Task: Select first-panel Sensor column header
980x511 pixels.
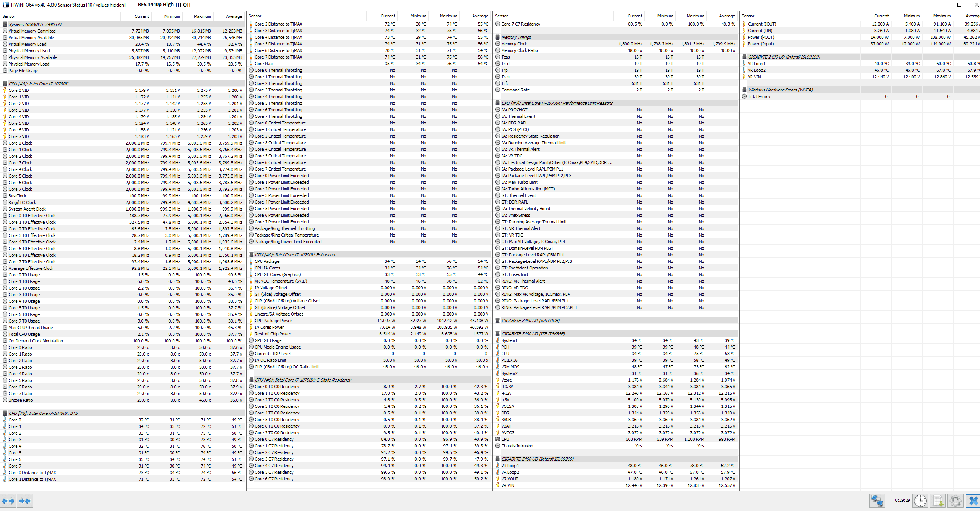Action: pyautogui.click(x=60, y=16)
